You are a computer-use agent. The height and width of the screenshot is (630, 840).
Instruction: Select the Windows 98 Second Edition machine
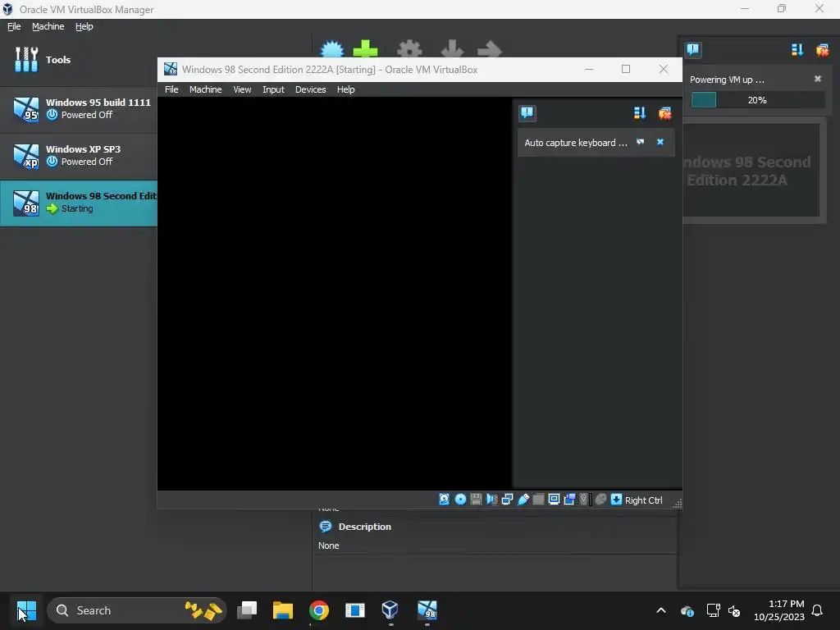[79, 203]
